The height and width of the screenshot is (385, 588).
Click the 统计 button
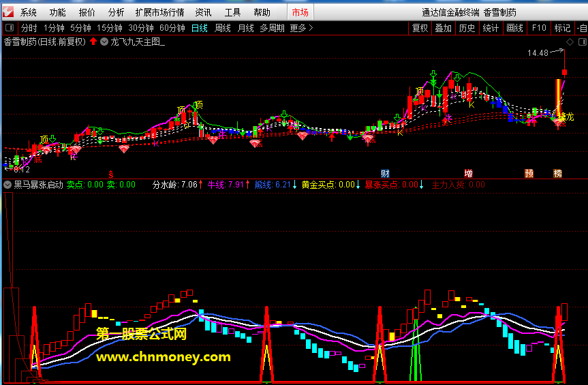click(491, 28)
